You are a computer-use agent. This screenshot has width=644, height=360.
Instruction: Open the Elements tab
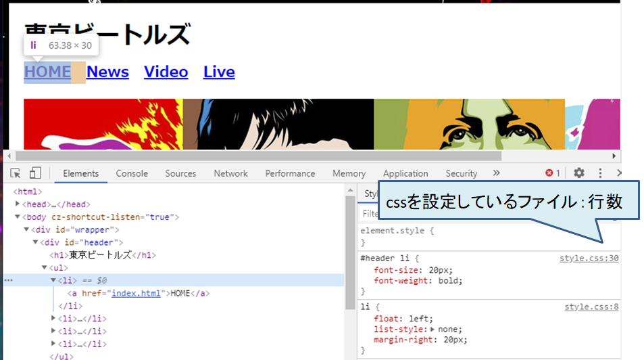(81, 174)
